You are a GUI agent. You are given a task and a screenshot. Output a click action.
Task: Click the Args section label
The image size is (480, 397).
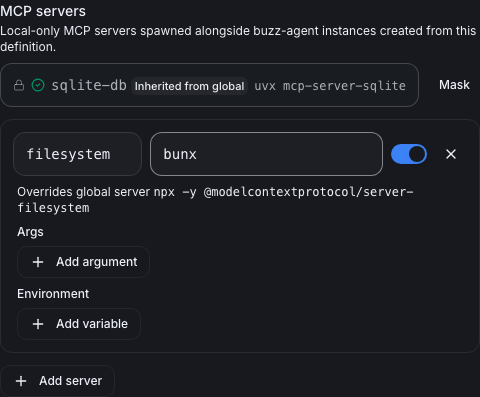click(x=30, y=232)
